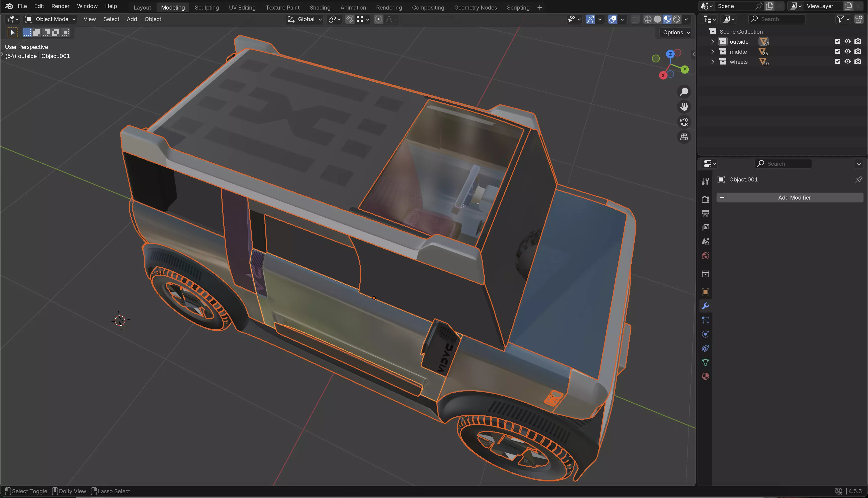The image size is (868, 498).
Task: Switch to solid viewport shading
Action: pyautogui.click(x=657, y=19)
